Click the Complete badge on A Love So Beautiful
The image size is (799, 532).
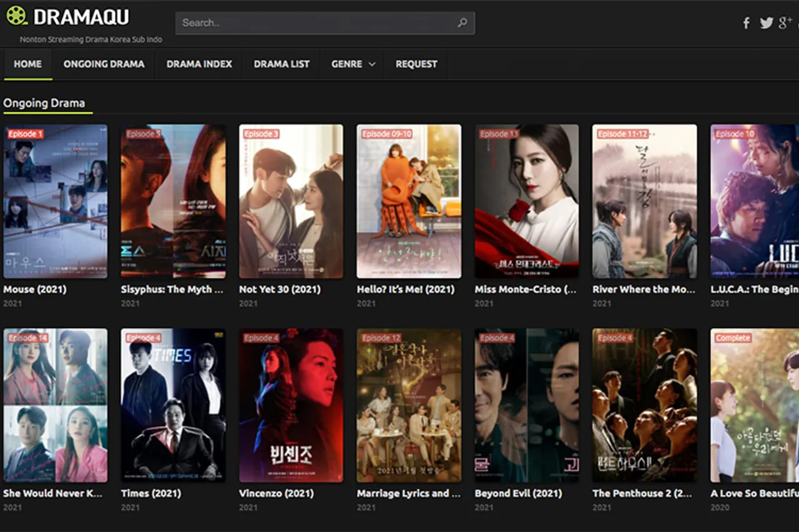pos(733,338)
